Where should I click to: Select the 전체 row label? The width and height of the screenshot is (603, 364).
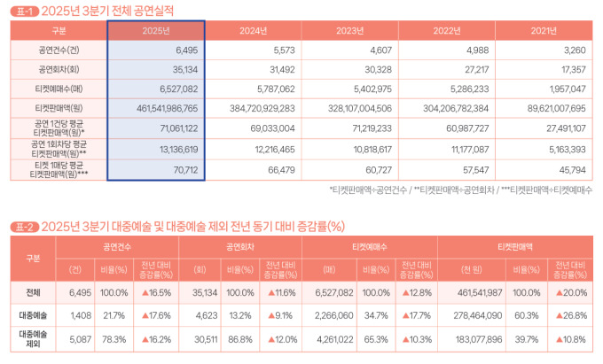33,290
